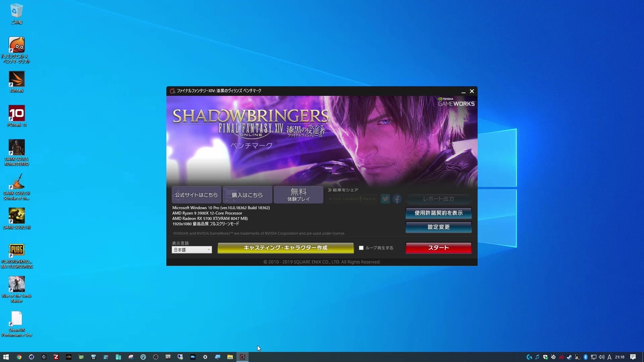Open the Action Center notifications icon
644x362 pixels.
click(633, 357)
